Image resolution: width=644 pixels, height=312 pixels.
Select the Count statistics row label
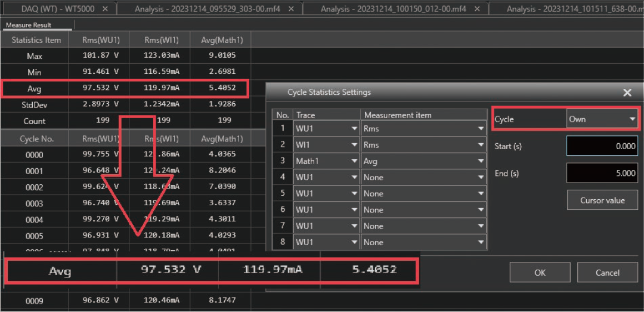(x=35, y=121)
